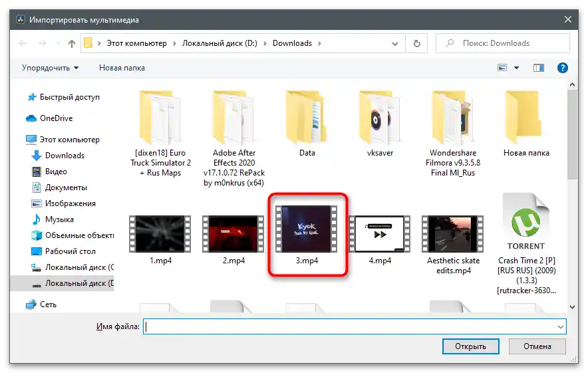
Task: Click the Локальный диск (D:) breadcrumb
Action: tap(220, 43)
